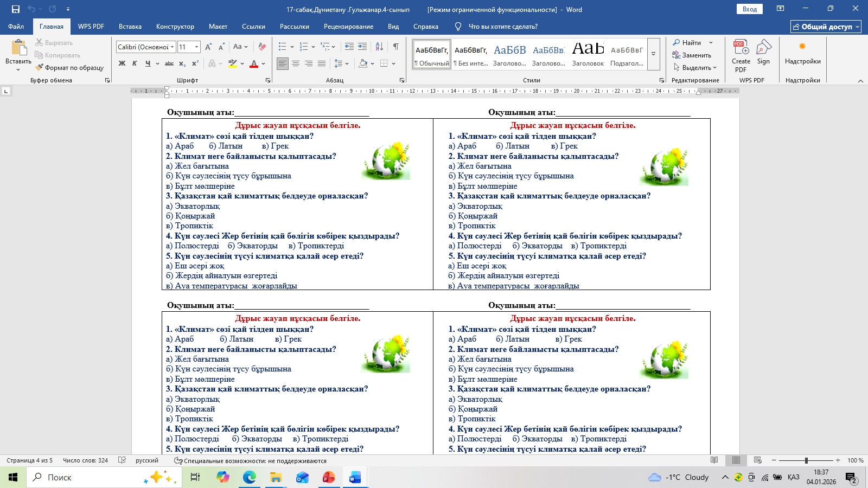Viewport: 868px width, 488px height.
Task: Decrease font size with the shrink font icon
Action: click(x=221, y=47)
